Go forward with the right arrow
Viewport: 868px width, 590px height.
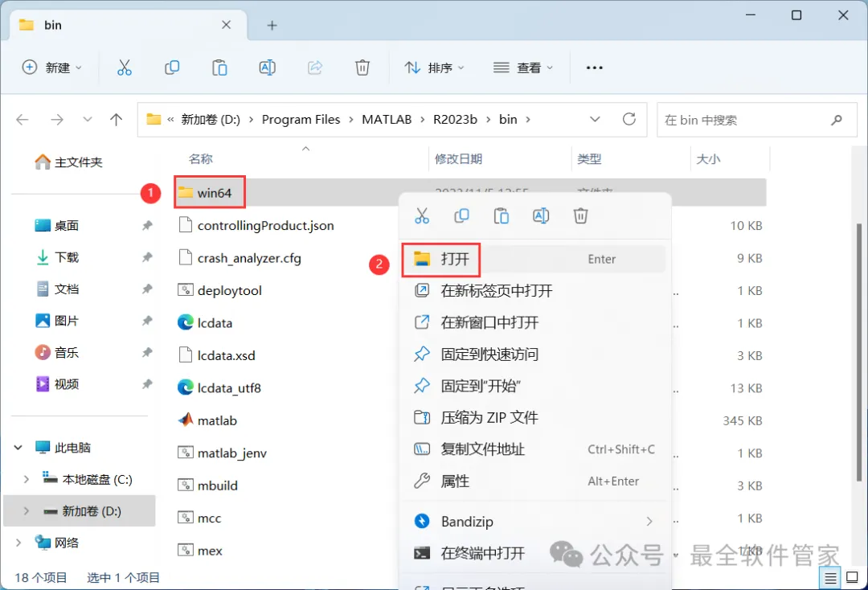57,120
